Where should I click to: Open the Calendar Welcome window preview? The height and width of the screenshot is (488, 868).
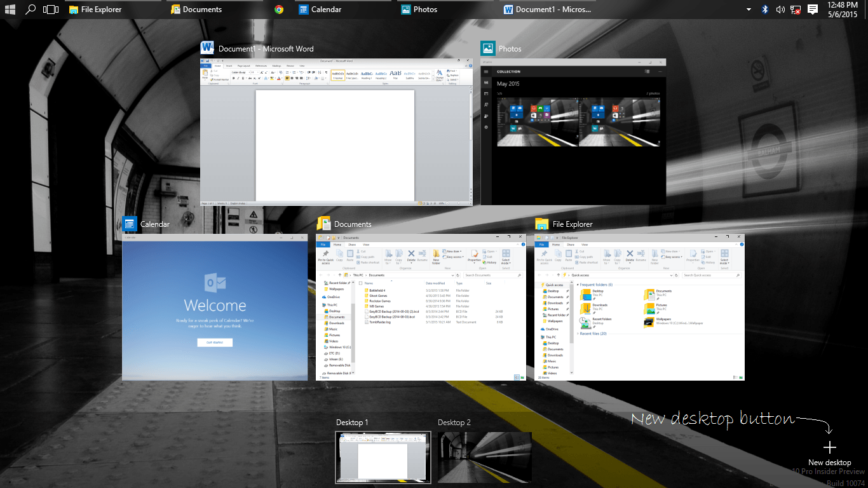(215, 307)
